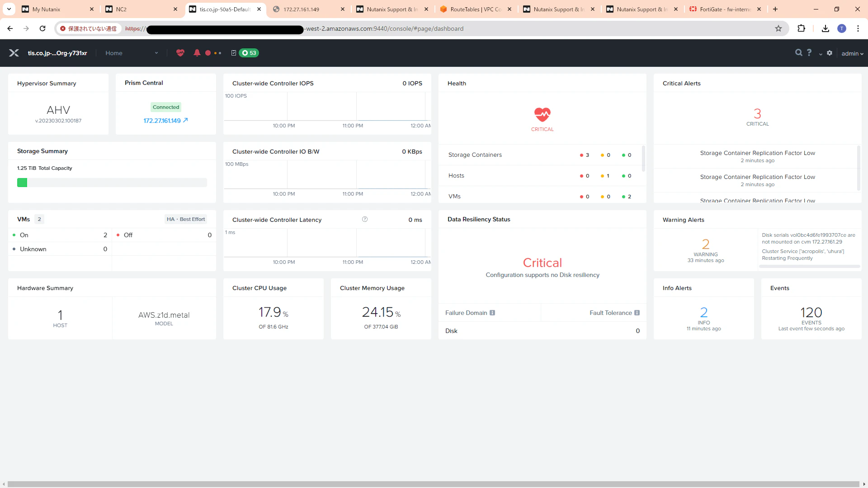Click the large critical health heart icon
This screenshot has width=868, height=488.
point(542,115)
